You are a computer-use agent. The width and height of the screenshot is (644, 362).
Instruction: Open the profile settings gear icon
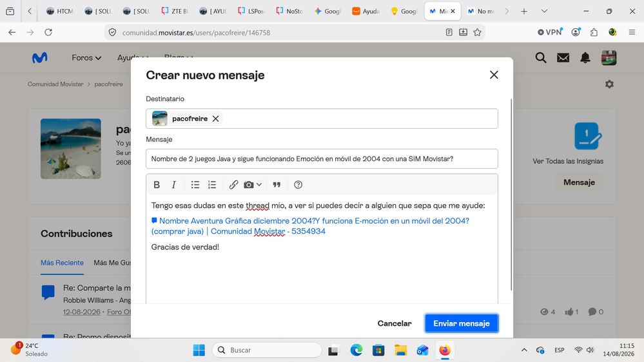point(609,84)
